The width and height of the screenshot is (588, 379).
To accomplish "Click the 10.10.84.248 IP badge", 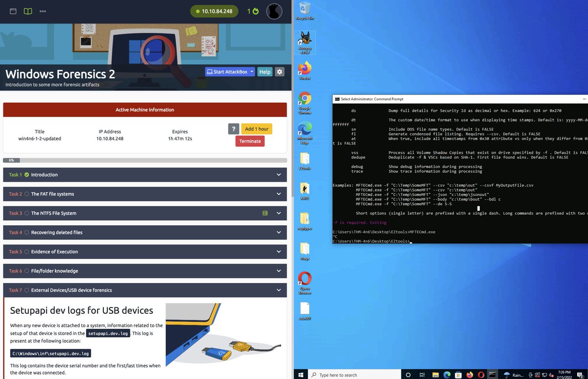I will point(214,11).
